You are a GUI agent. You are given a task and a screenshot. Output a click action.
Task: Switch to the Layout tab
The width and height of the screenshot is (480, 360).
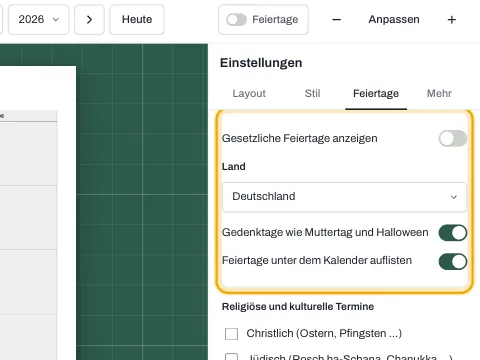(249, 93)
